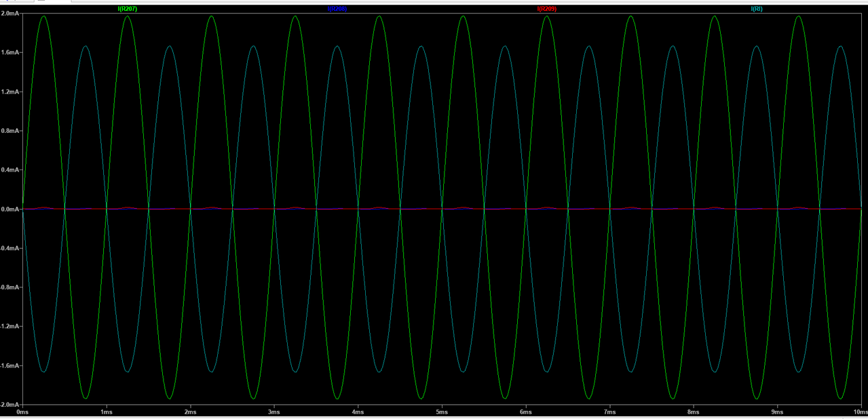Click the 9ms time axis label
The height and width of the screenshot is (419, 868).
(778, 412)
